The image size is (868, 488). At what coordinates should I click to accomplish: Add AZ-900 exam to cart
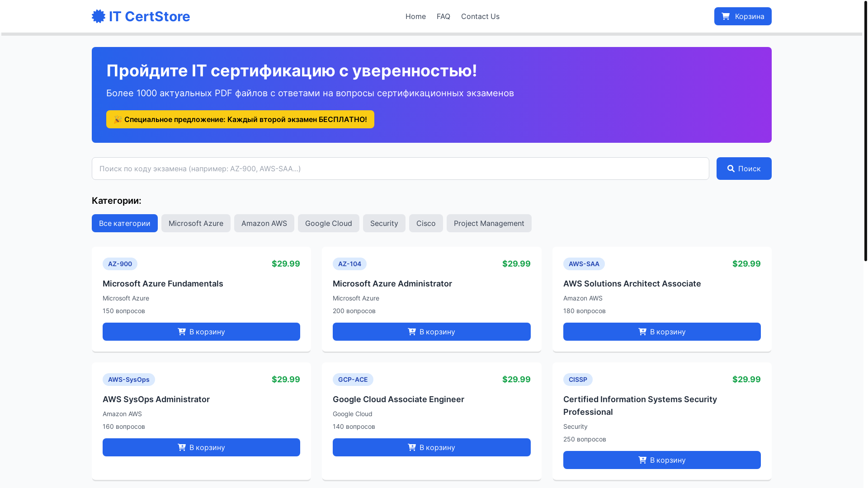[201, 332]
